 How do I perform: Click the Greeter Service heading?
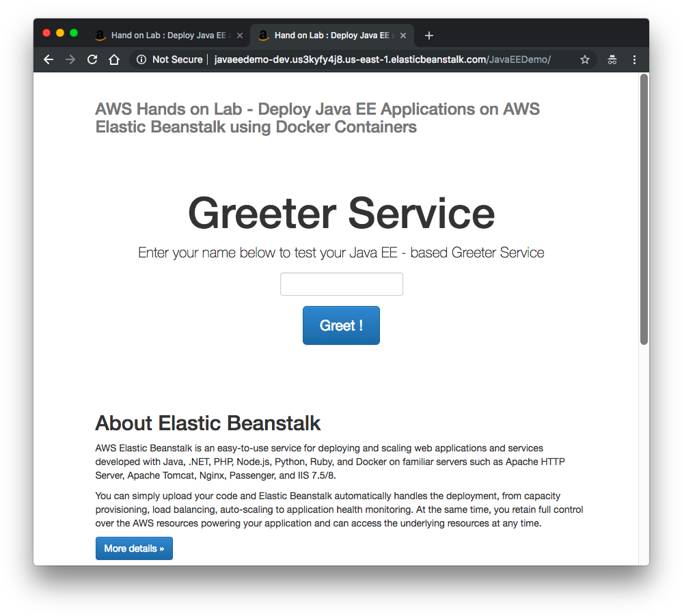tap(342, 213)
